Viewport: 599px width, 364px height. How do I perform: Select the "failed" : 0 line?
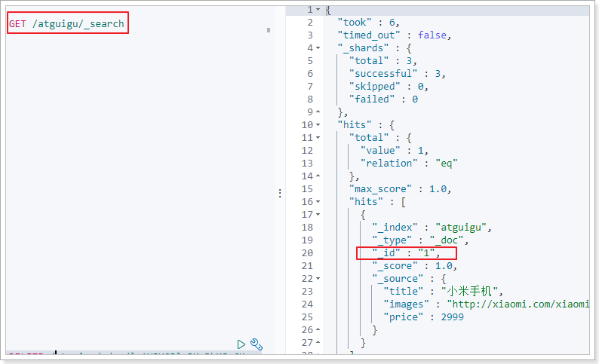coord(383,99)
